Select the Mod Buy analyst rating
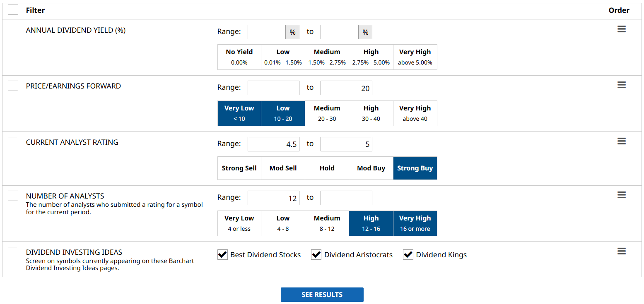This screenshot has width=644, height=304. pos(371,168)
